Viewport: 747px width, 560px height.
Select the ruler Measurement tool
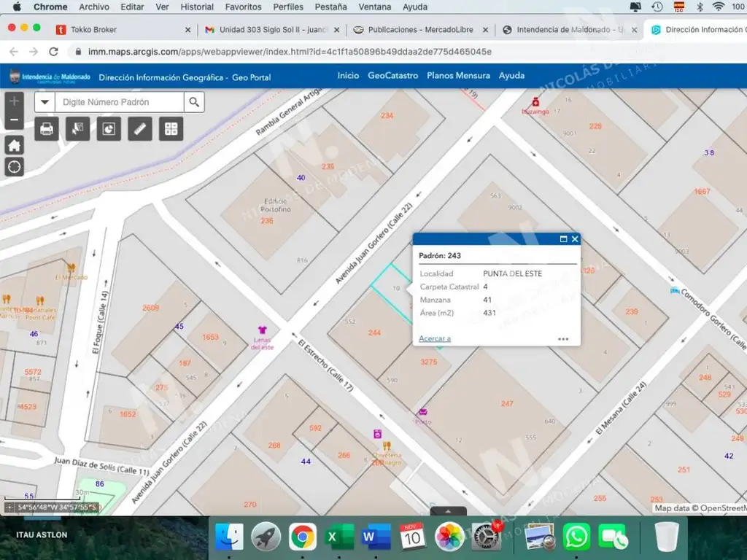coord(140,129)
